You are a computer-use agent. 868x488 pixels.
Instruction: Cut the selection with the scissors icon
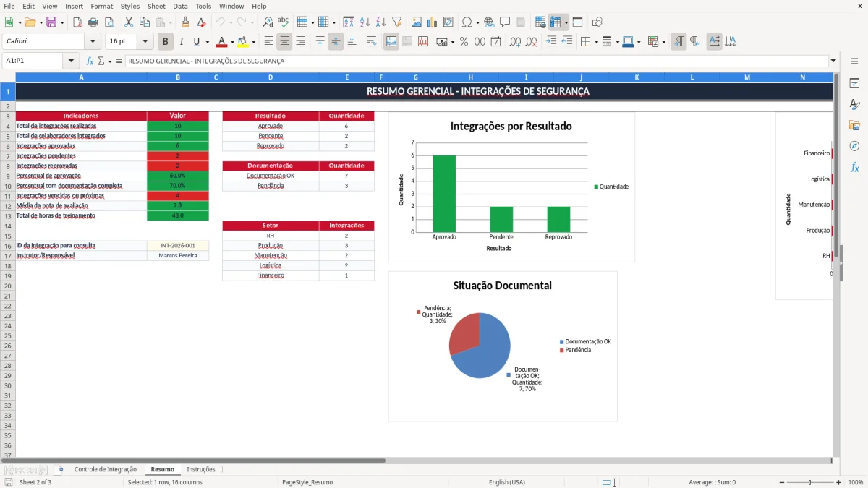[x=129, y=22]
